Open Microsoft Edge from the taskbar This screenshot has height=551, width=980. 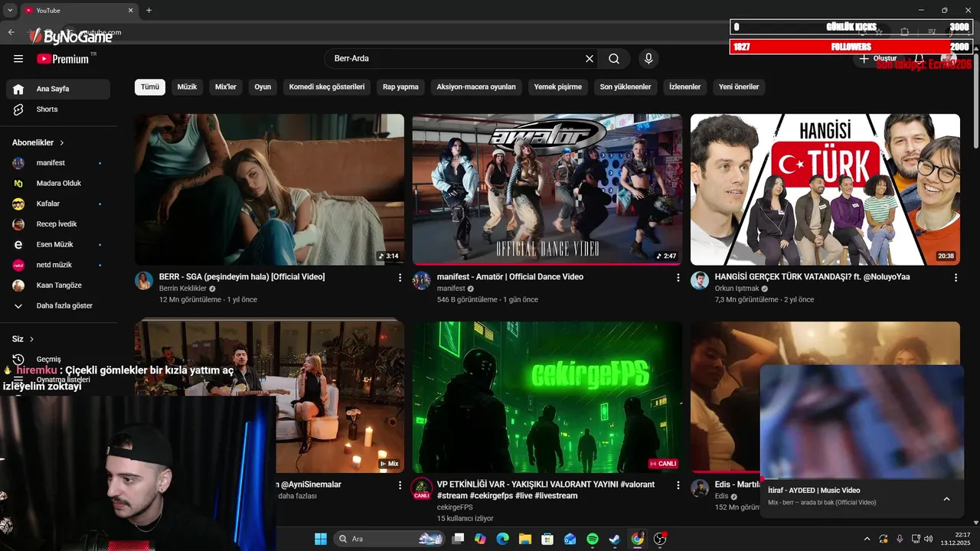pyautogui.click(x=502, y=539)
